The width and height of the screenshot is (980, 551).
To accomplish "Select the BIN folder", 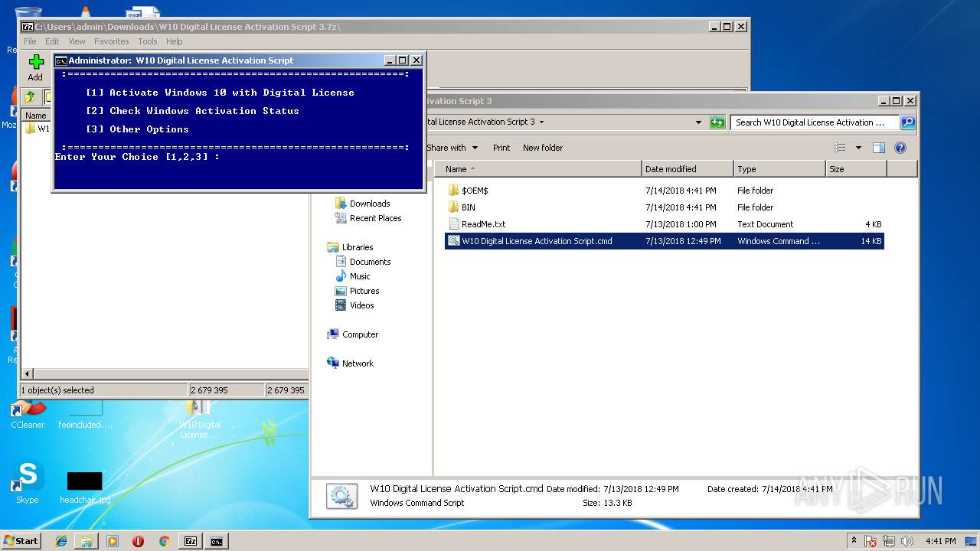I will [x=469, y=207].
